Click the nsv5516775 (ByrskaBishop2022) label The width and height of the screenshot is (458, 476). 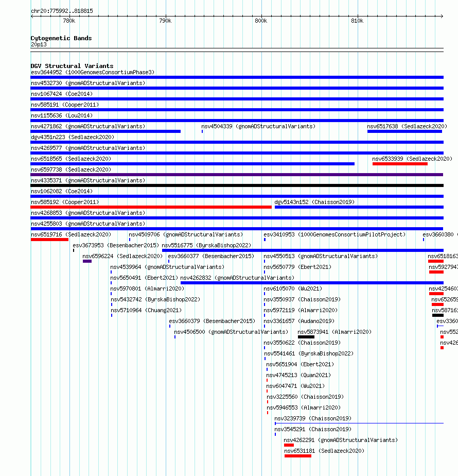[206, 245]
